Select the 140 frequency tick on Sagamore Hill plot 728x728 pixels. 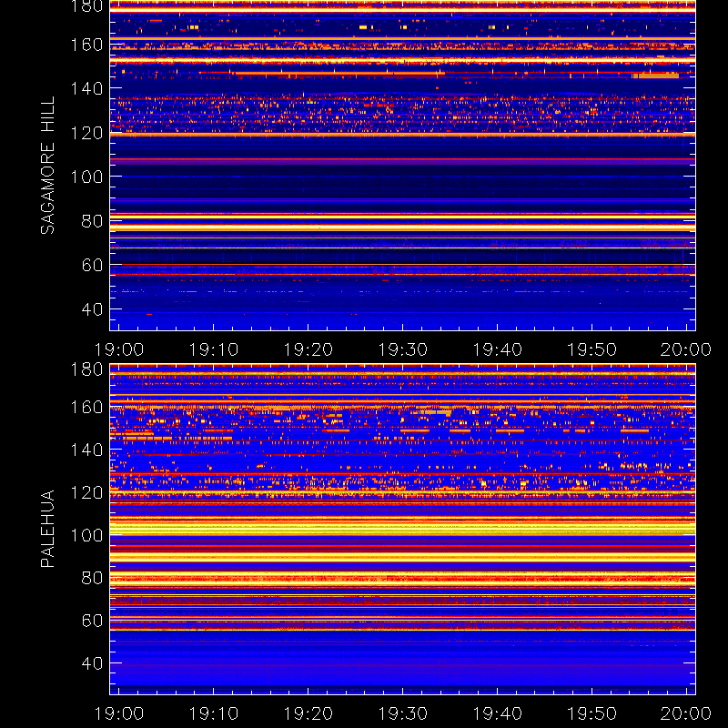[x=86, y=88]
